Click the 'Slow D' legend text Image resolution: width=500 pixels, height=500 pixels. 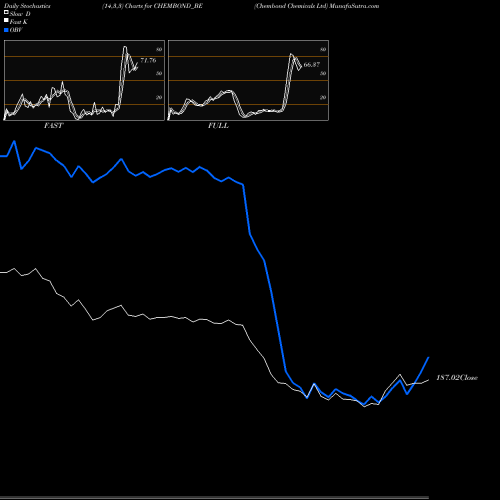[20, 14]
